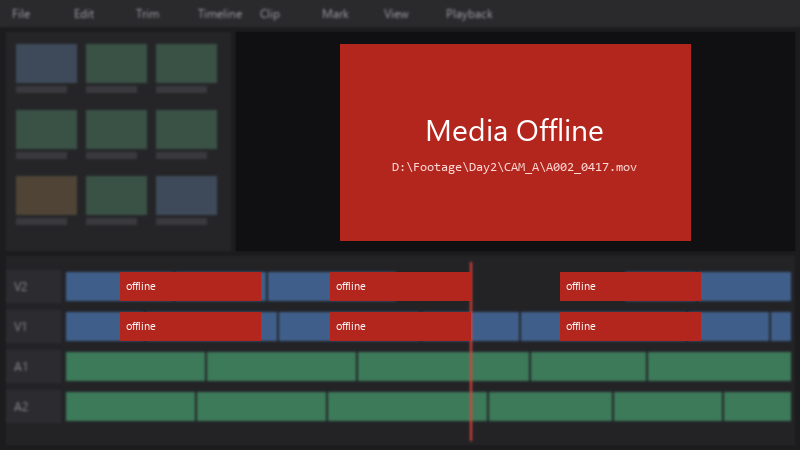Select the first blue clip segment on V2

point(93,286)
